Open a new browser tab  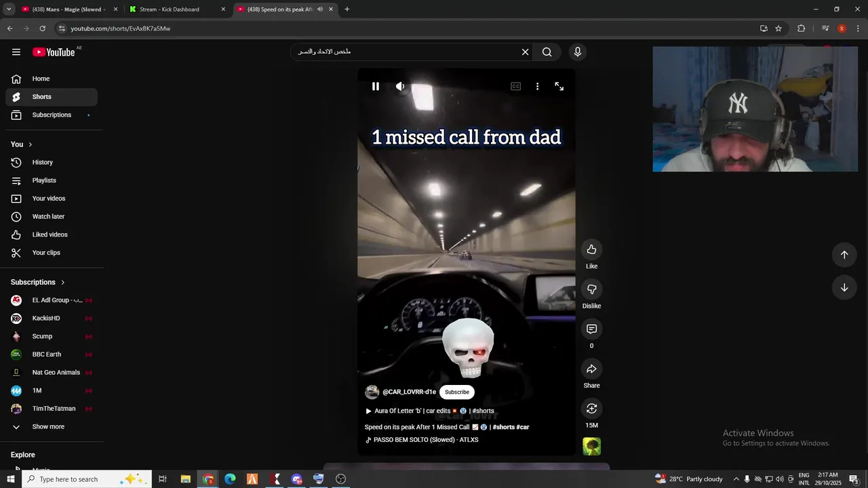347,9
